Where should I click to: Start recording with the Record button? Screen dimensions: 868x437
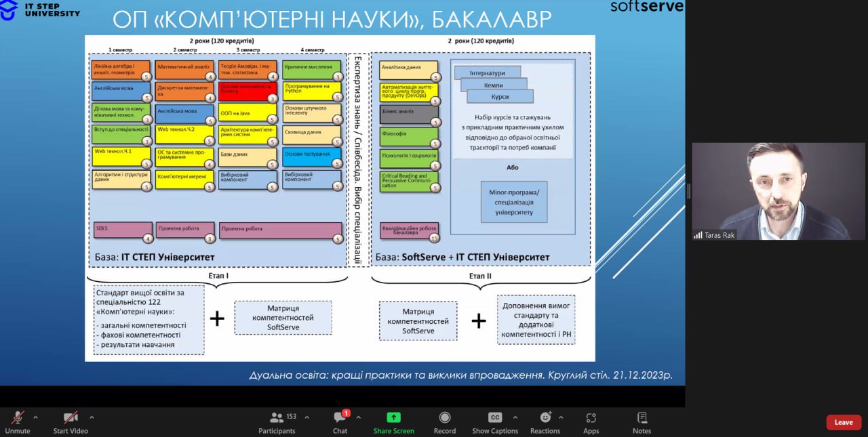[445, 423]
